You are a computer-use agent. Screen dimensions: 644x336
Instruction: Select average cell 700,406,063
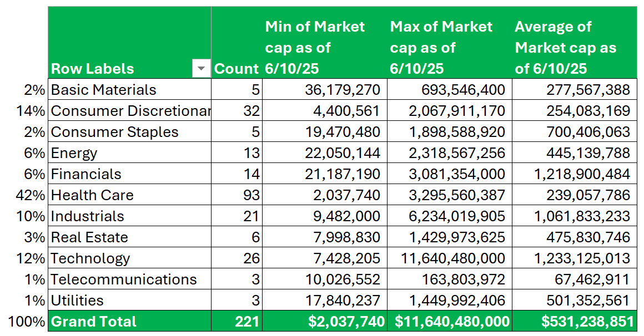574,131
